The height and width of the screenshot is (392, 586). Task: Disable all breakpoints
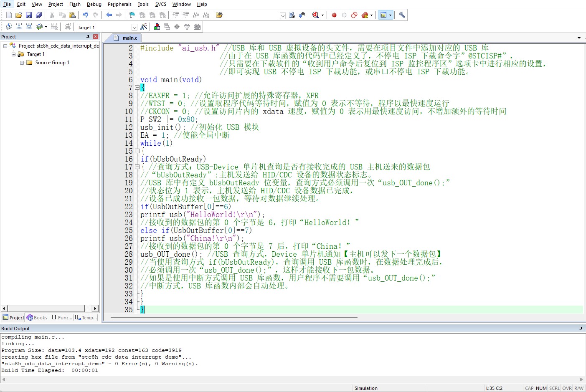pos(354,15)
